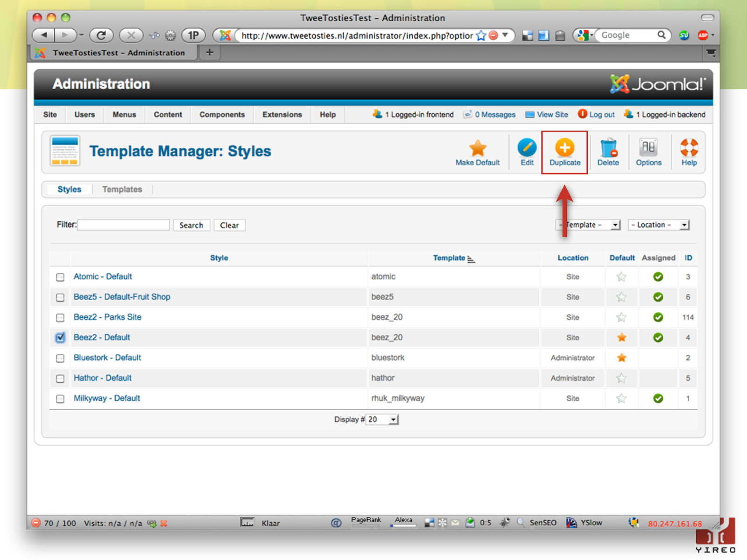Click the Edit toolbar icon
Image resolution: width=747 pixels, height=560 pixels.
tap(527, 147)
